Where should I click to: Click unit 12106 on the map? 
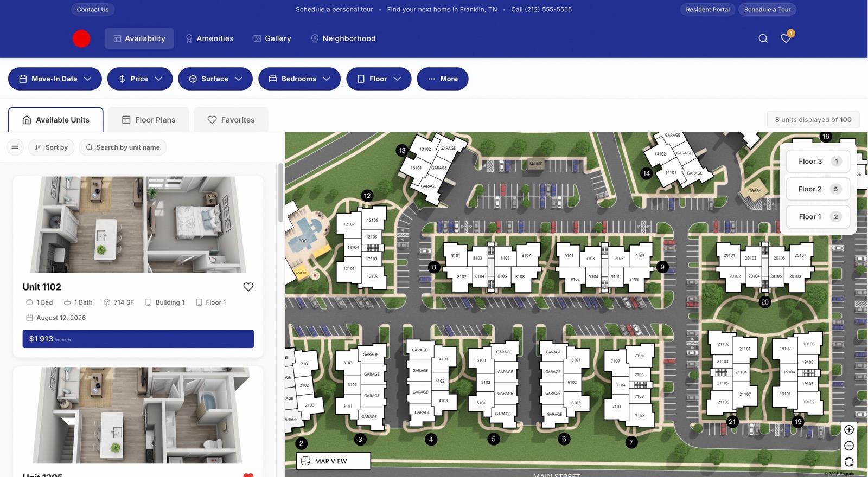[372, 220]
